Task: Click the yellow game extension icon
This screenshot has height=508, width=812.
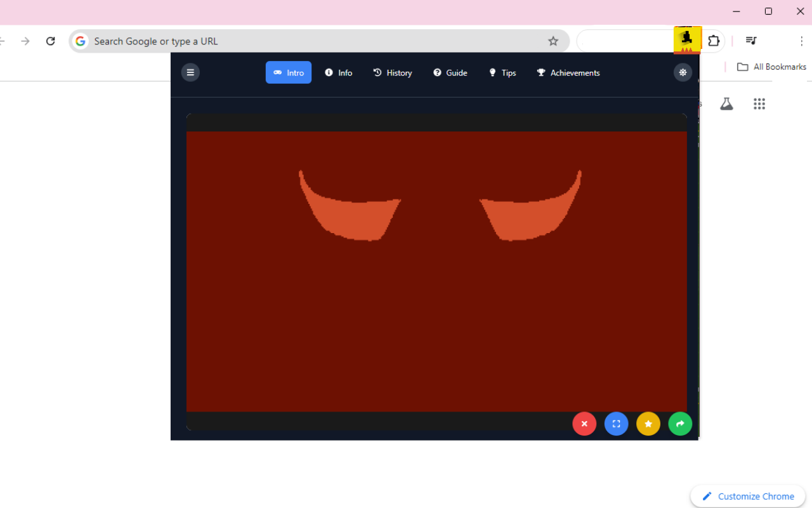Action: pyautogui.click(x=687, y=40)
